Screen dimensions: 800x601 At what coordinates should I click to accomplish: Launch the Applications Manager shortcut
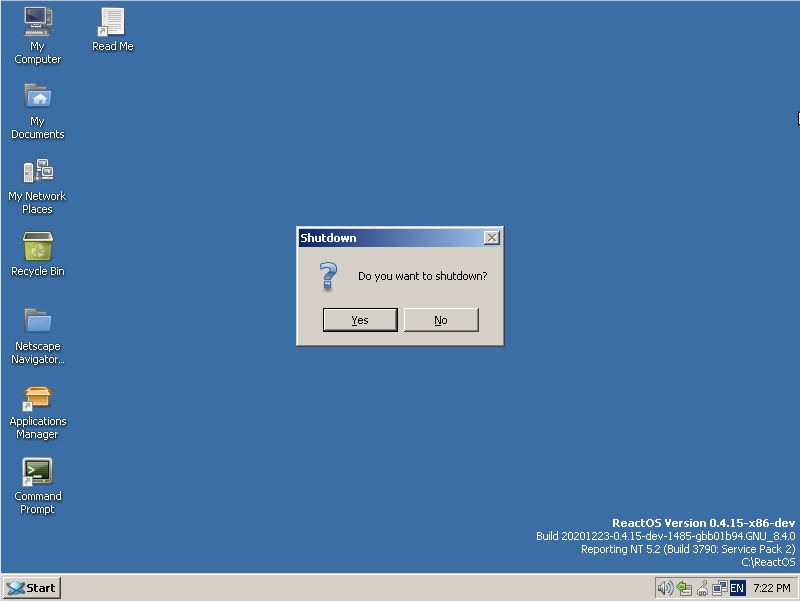pyautogui.click(x=37, y=397)
